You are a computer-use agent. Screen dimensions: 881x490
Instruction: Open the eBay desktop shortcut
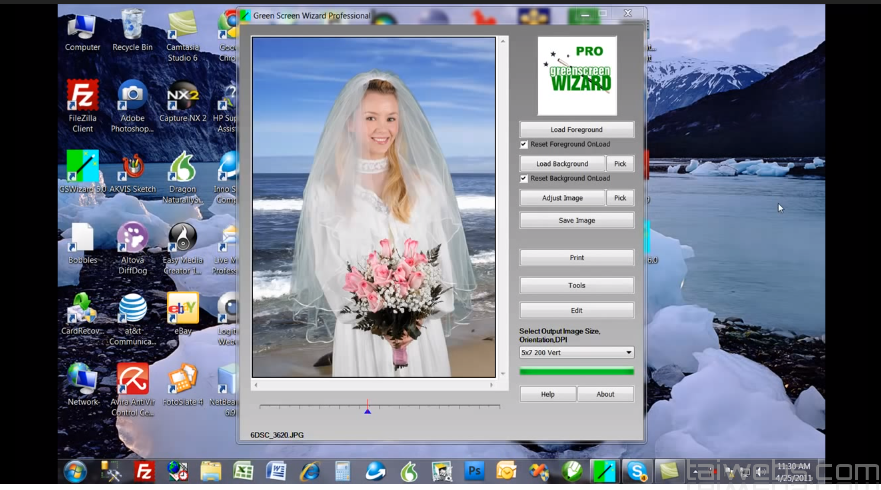point(182,310)
